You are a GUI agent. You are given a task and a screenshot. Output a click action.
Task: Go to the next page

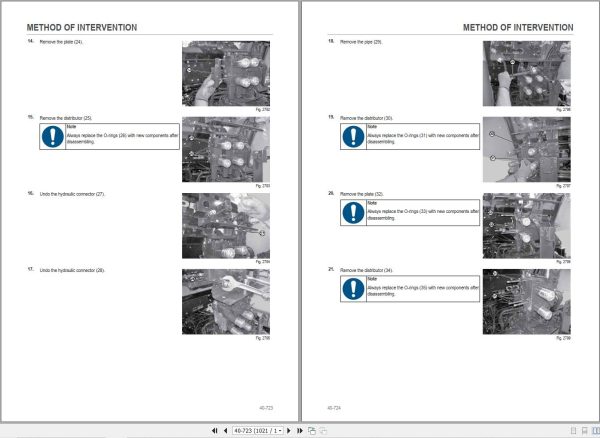(289, 431)
